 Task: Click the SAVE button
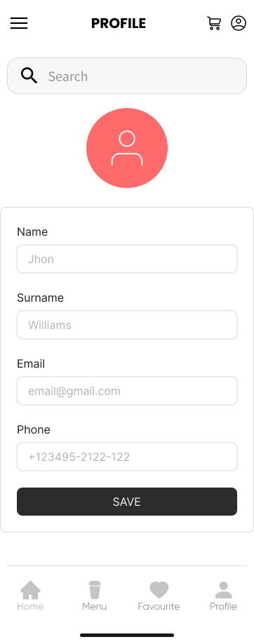pyautogui.click(x=127, y=502)
